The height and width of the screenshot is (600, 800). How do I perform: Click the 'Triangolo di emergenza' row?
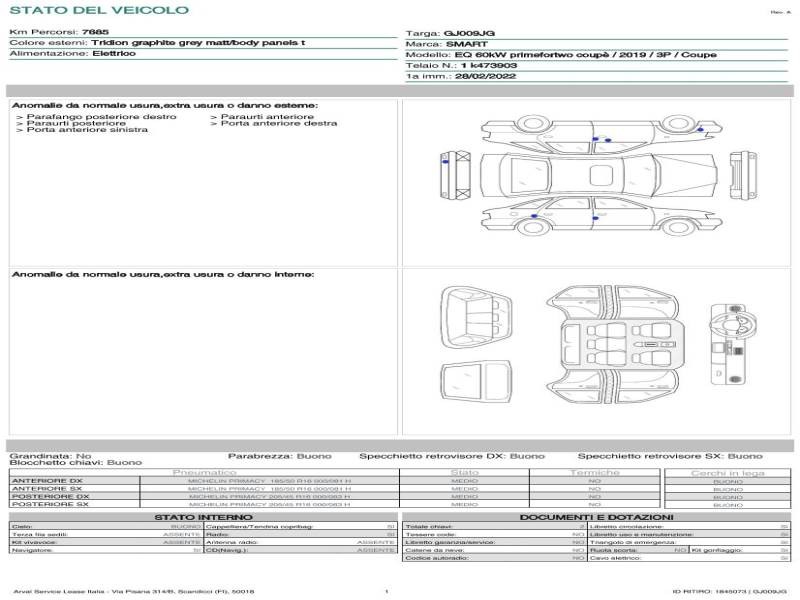pos(689,542)
